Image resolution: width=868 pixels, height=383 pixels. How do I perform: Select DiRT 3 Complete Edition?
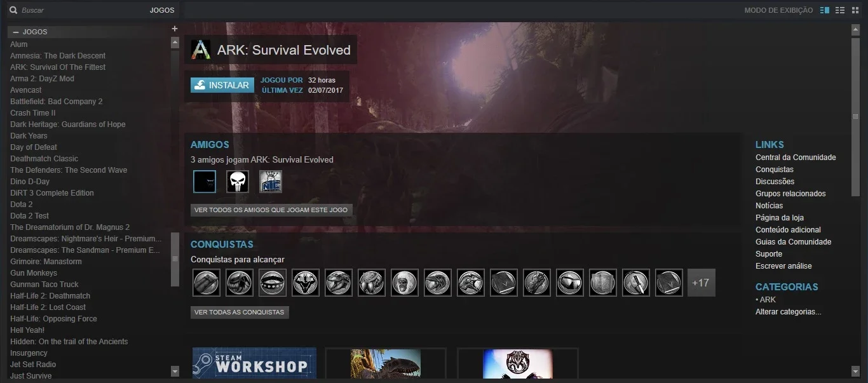(52, 193)
